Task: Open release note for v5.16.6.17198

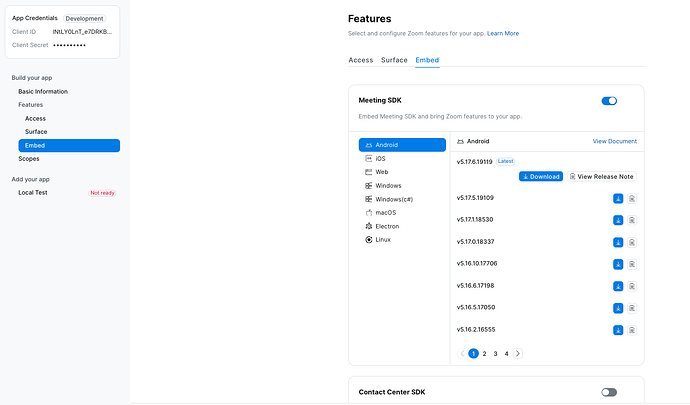Action: 632,286
